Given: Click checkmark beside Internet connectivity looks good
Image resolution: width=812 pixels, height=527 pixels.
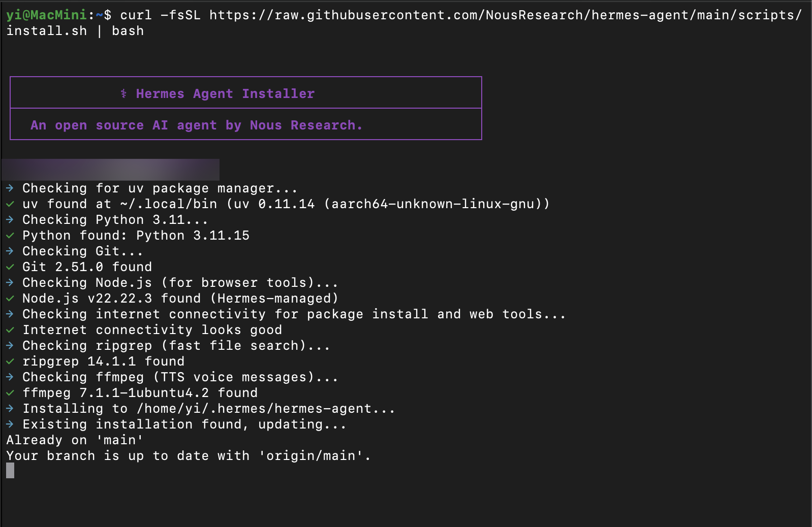Looking at the screenshot, I should 10,330.
